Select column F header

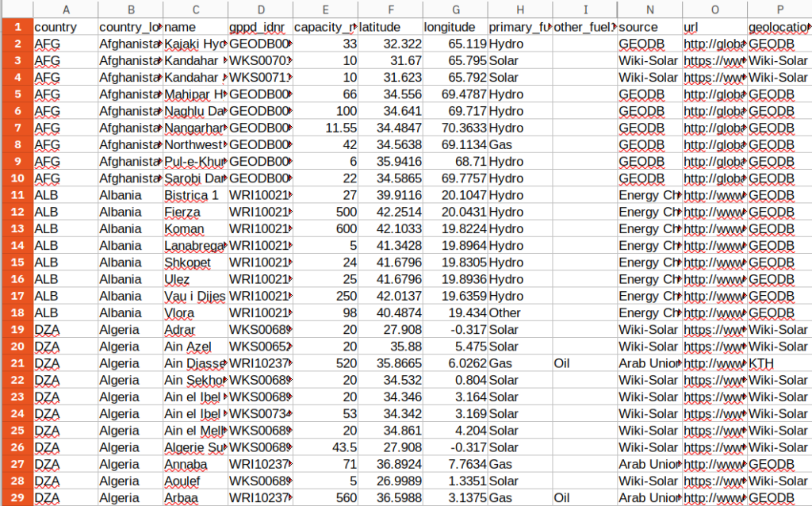(390, 10)
